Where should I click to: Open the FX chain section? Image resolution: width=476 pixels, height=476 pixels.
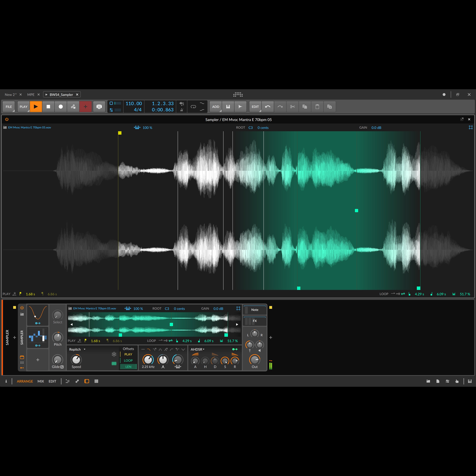pyautogui.click(x=255, y=321)
